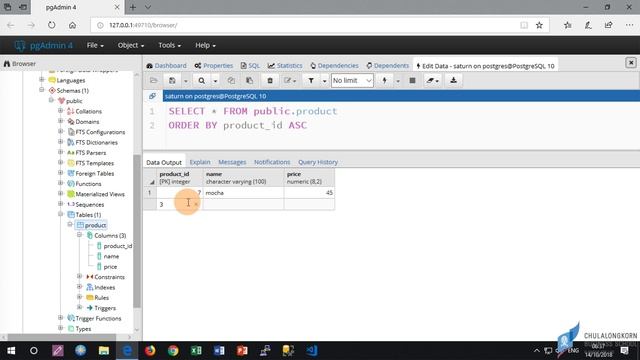
Task: Click the product_id column header
Action: pyautogui.click(x=180, y=178)
